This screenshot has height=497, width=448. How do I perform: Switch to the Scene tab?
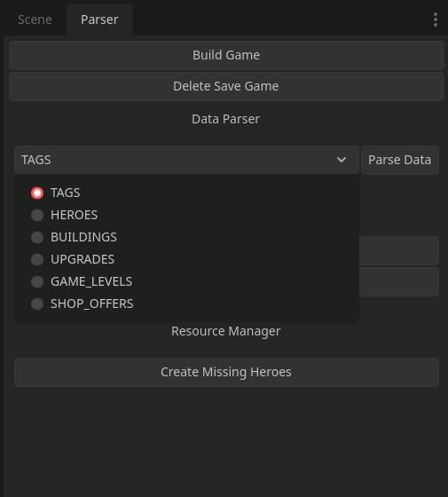[x=35, y=20]
